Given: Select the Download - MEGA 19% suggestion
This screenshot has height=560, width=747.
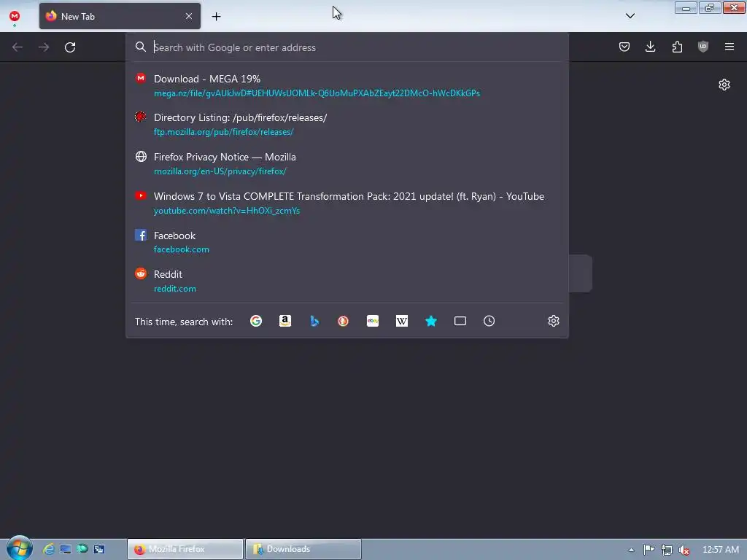Looking at the screenshot, I should pyautogui.click(x=347, y=85).
